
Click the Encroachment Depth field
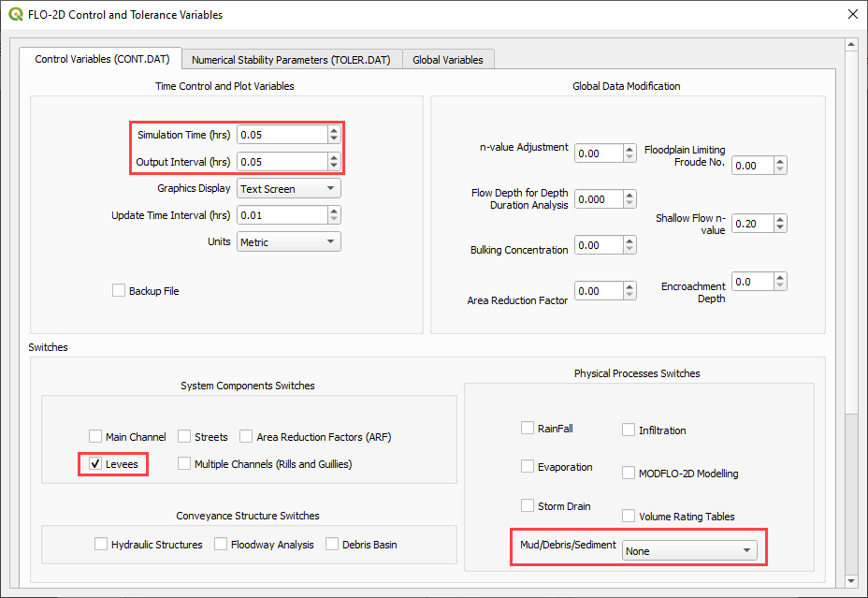click(752, 282)
